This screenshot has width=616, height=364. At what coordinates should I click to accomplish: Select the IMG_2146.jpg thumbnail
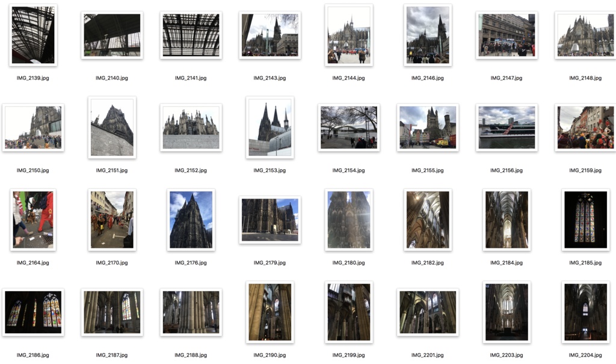(428, 35)
